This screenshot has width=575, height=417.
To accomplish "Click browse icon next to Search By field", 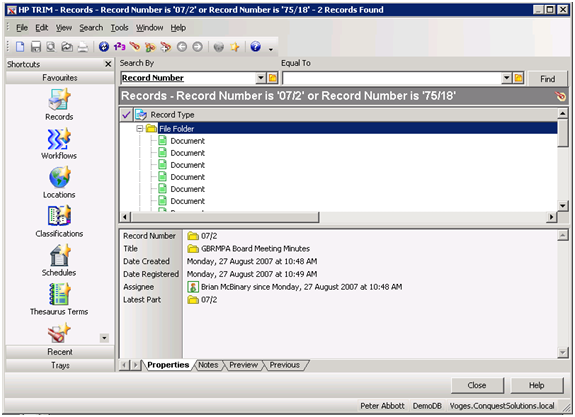I will tap(272, 78).
